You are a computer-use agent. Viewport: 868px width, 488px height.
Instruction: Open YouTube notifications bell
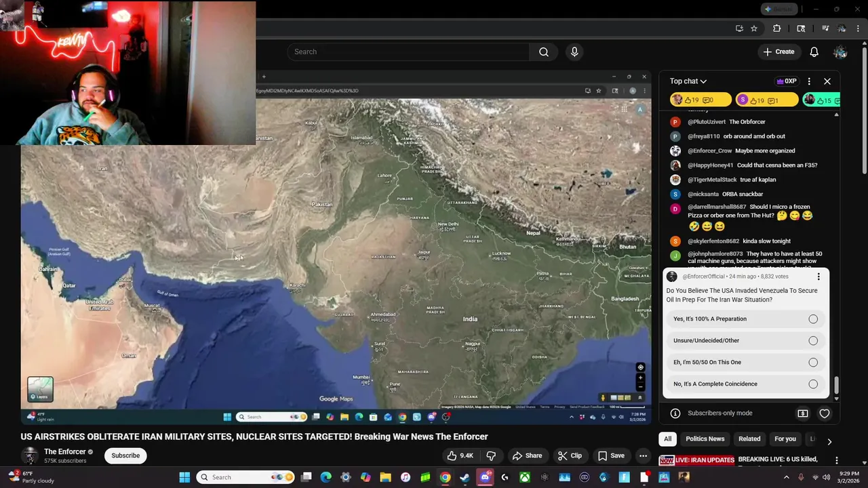814,52
